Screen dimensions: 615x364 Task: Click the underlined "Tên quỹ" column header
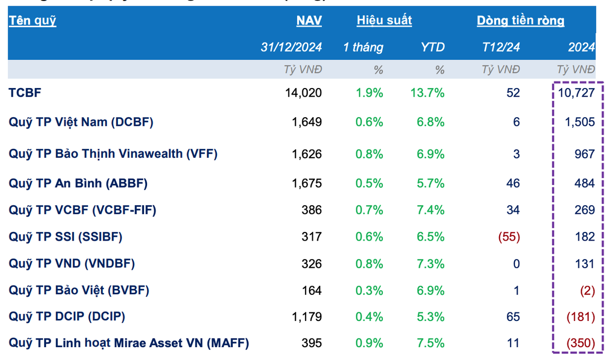coord(32,21)
